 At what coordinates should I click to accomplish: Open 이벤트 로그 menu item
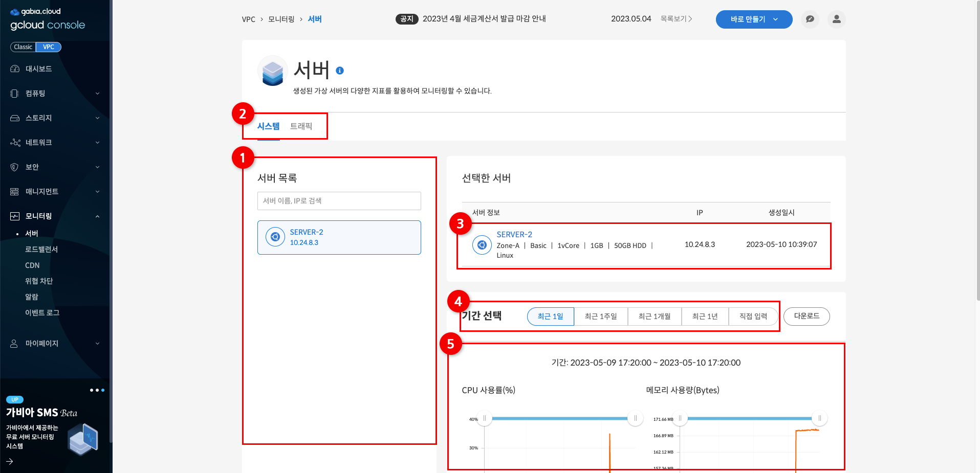pos(42,313)
